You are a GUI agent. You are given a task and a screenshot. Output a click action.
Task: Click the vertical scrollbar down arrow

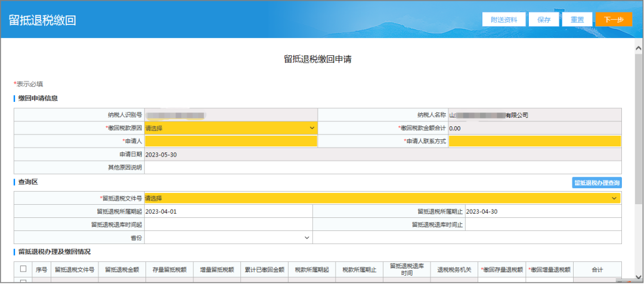coord(639,276)
